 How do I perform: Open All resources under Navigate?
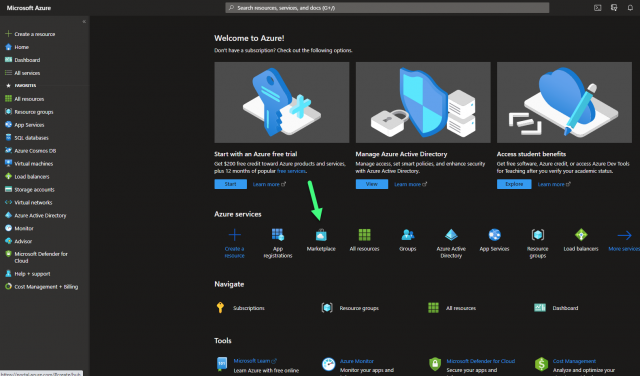coord(452,308)
